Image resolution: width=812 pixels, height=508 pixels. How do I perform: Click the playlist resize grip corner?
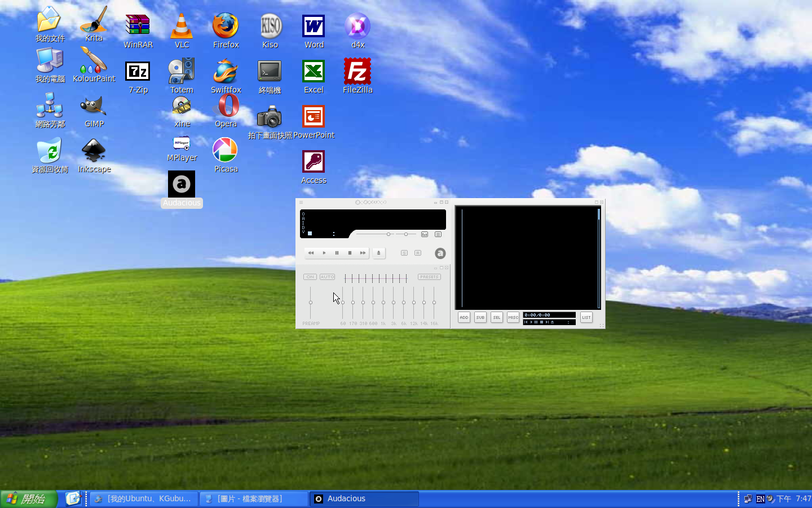pyautogui.click(x=602, y=326)
